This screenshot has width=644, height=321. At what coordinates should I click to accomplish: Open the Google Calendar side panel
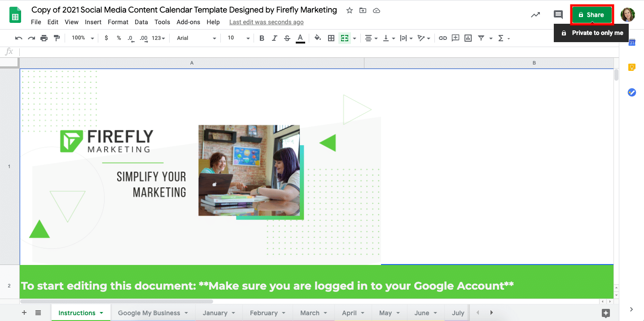coord(632,43)
